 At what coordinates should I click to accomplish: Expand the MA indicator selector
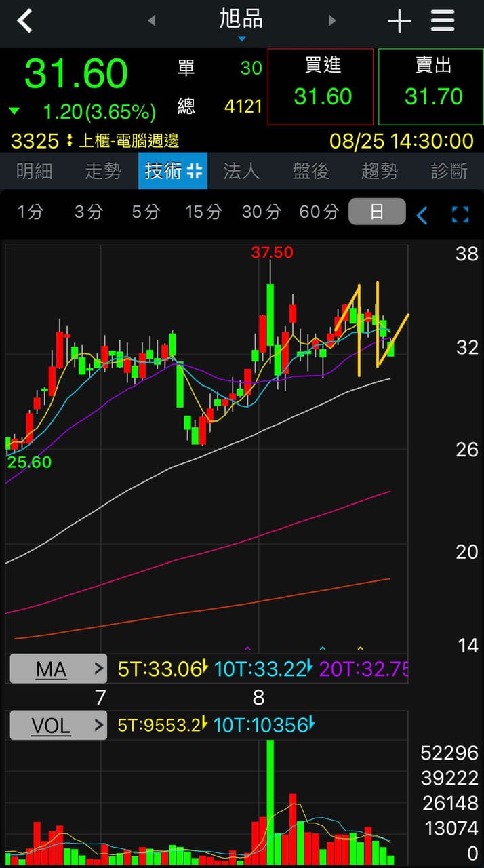[58, 669]
